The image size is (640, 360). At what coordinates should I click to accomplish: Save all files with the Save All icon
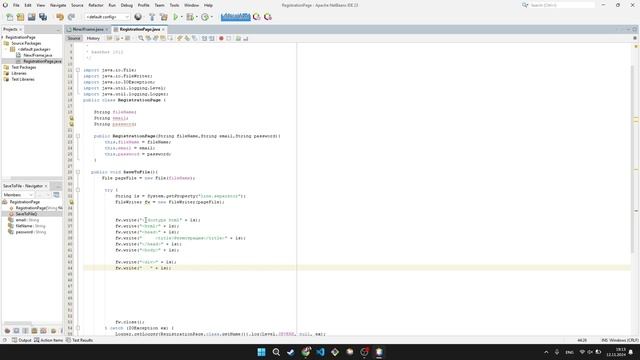click(x=43, y=17)
